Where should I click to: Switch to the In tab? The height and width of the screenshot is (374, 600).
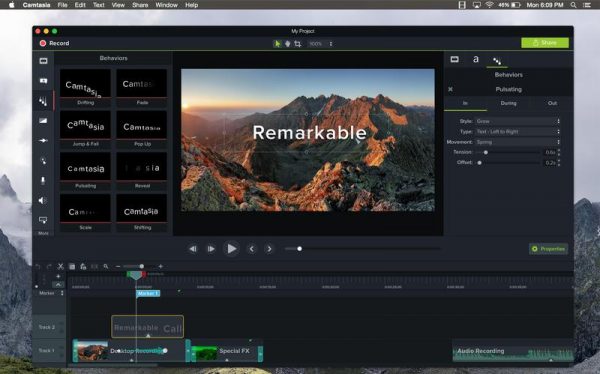coord(465,103)
